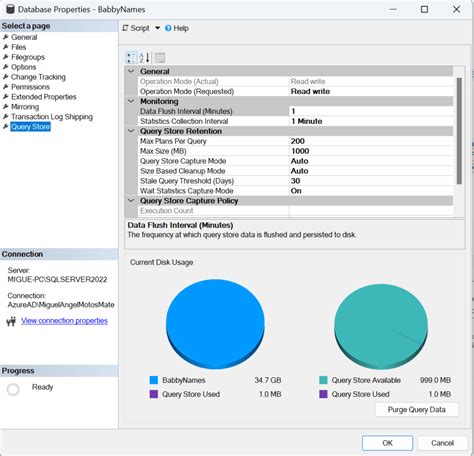This screenshot has height=456, width=474.
Task: Click the Query Store Available teal legend swatch
Action: [323, 380]
